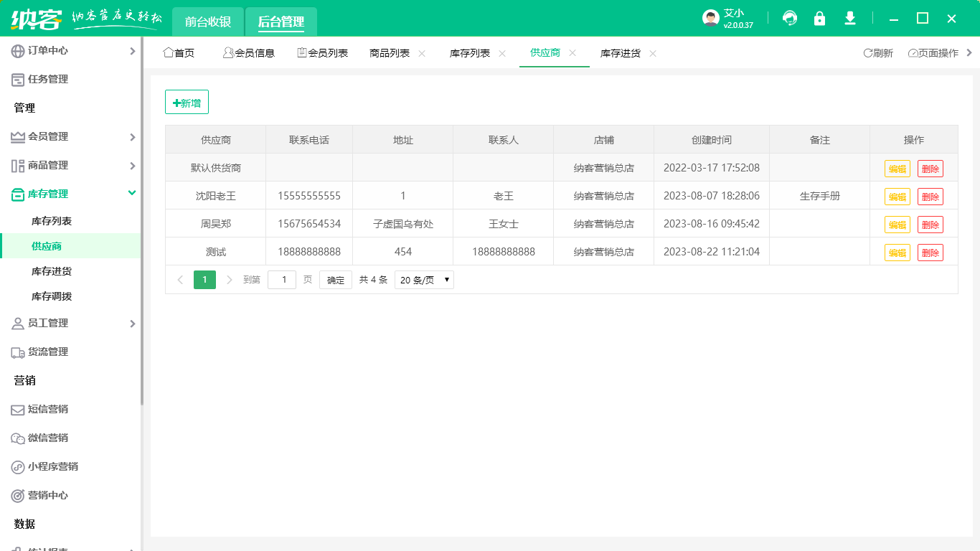Click the lock screen icon in title bar
The width and height of the screenshot is (980, 551).
(x=819, y=18)
